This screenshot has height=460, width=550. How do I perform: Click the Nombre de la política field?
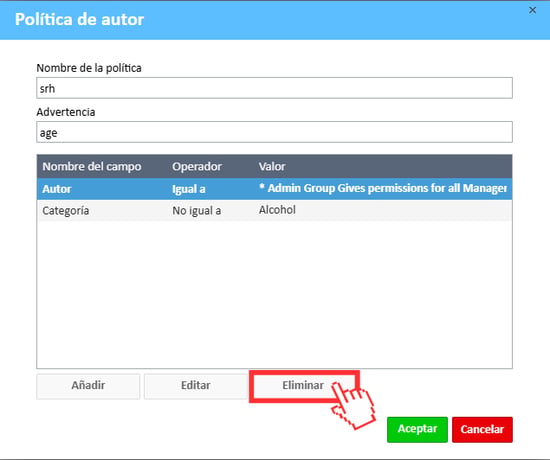pyautogui.click(x=274, y=88)
